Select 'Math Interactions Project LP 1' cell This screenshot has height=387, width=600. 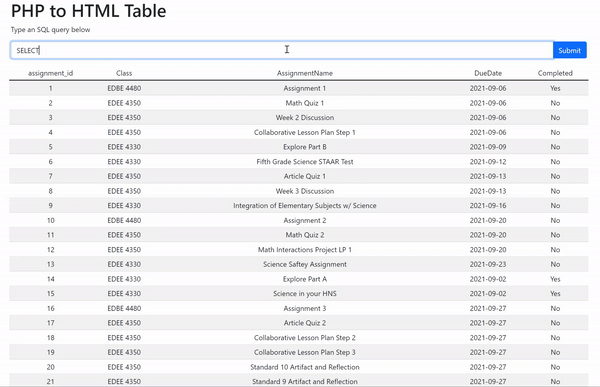click(305, 250)
